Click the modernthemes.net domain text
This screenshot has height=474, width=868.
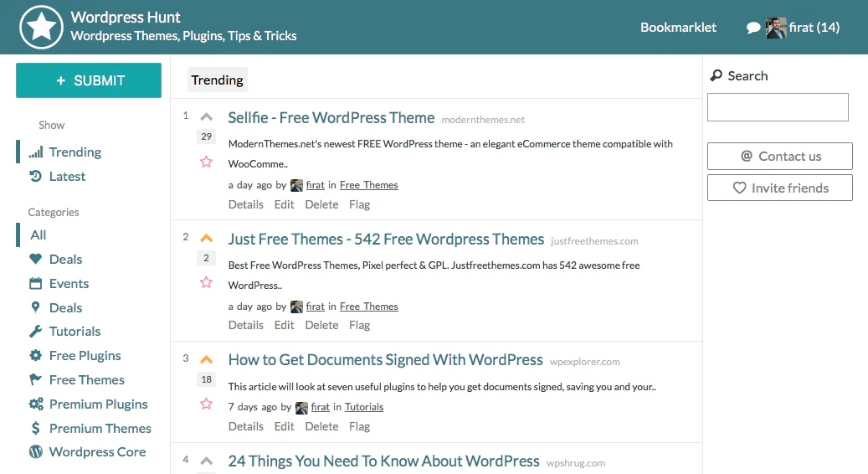point(483,120)
